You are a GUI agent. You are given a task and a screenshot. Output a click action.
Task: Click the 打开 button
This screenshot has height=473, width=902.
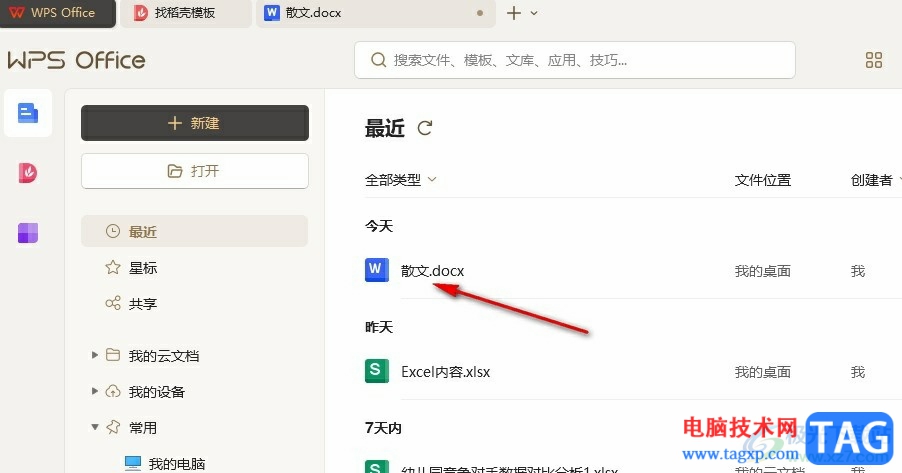point(194,171)
